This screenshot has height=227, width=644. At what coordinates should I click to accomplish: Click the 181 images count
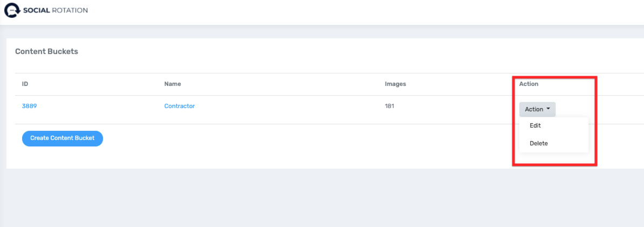coord(389,106)
